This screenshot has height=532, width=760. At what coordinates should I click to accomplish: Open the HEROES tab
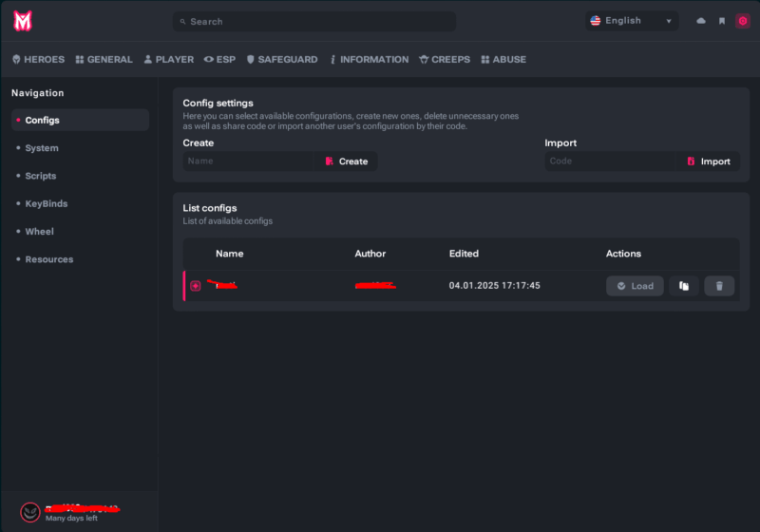(x=38, y=59)
